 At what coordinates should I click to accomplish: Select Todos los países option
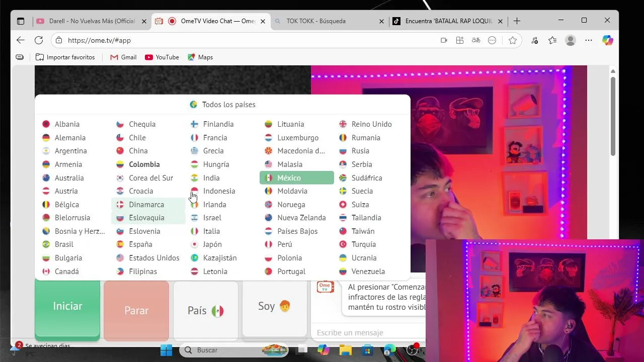click(x=222, y=105)
